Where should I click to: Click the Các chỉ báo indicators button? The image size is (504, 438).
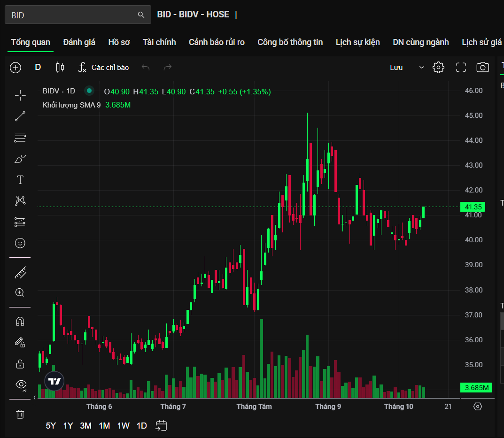point(104,68)
